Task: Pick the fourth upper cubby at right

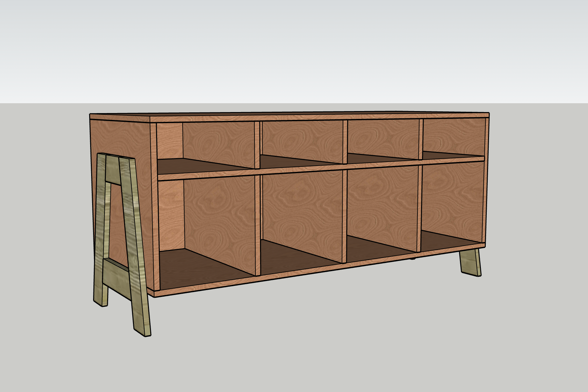Action: 452,136
